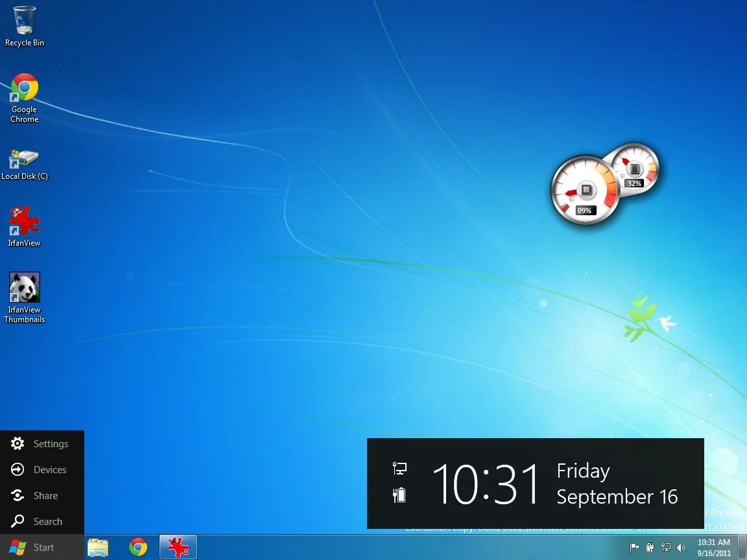
Task: Switch to IrfanView taskbar button
Action: pyautogui.click(x=178, y=548)
